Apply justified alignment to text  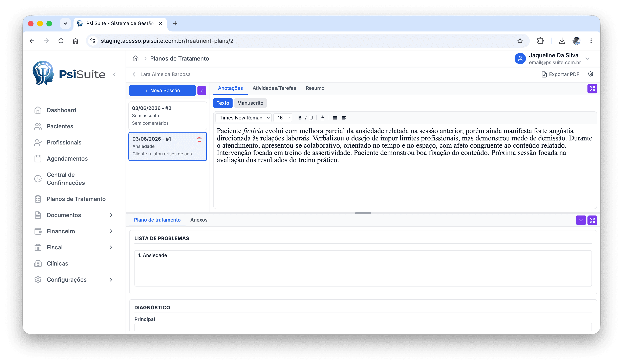[x=335, y=118]
